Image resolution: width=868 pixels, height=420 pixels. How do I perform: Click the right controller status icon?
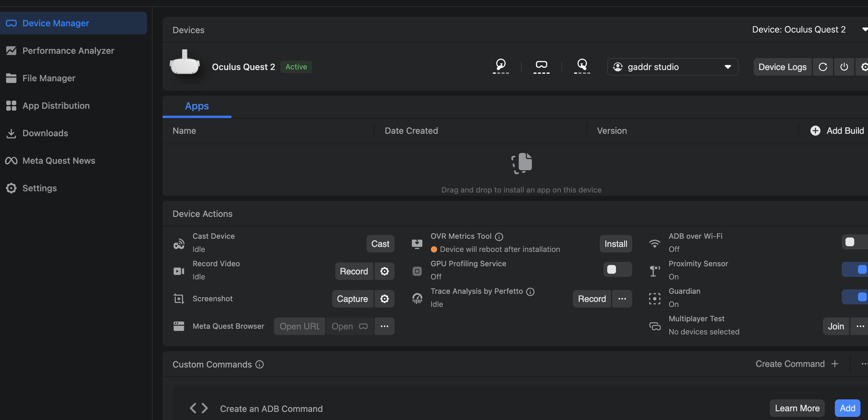(582, 66)
